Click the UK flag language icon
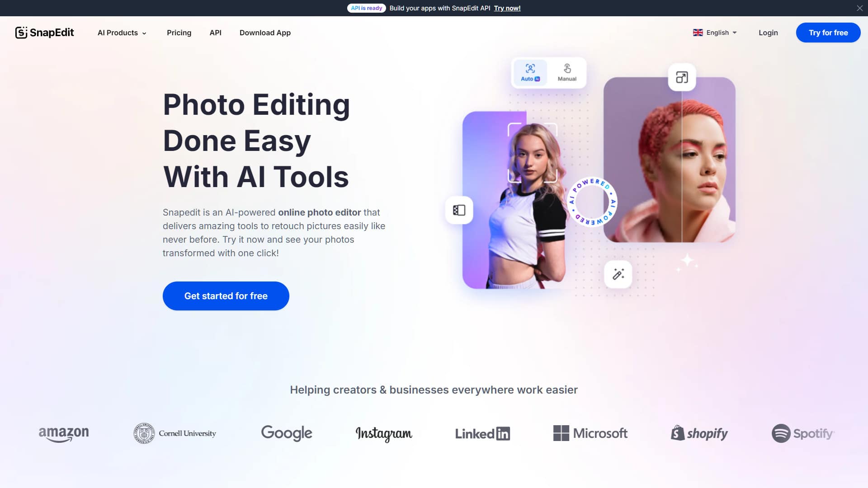Viewport: 868px width, 488px height. coord(698,33)
